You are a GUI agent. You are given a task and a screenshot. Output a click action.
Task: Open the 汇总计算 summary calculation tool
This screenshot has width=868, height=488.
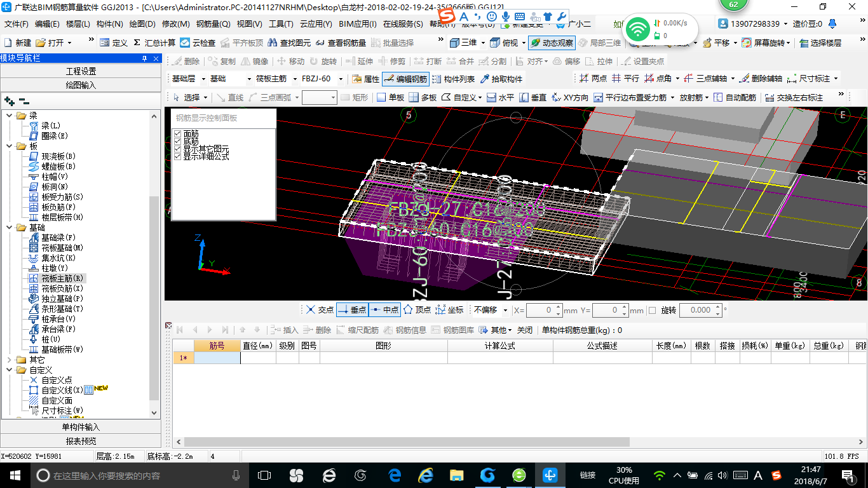pos(154,43)
